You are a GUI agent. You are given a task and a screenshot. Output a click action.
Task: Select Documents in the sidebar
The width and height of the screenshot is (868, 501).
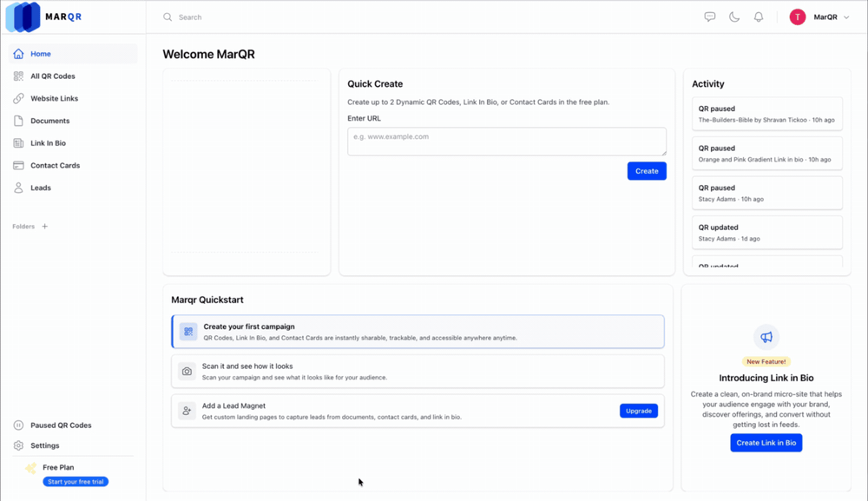tap(73, 121)
